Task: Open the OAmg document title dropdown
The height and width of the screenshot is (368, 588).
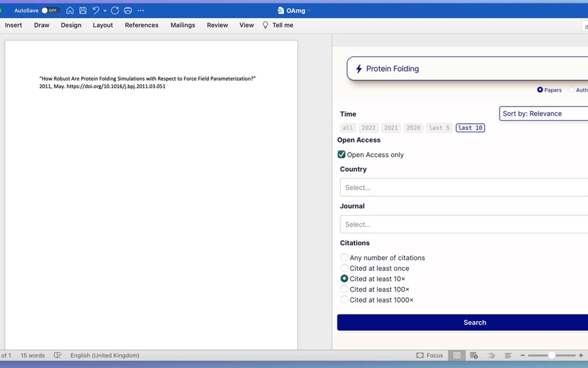Action: pyautogui.click(x=309, y=11)
